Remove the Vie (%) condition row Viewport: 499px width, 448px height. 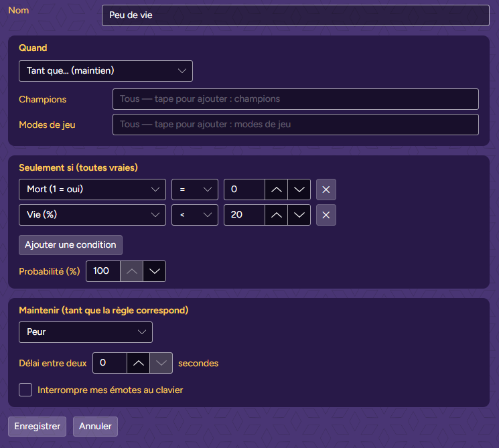pos(326,215)
